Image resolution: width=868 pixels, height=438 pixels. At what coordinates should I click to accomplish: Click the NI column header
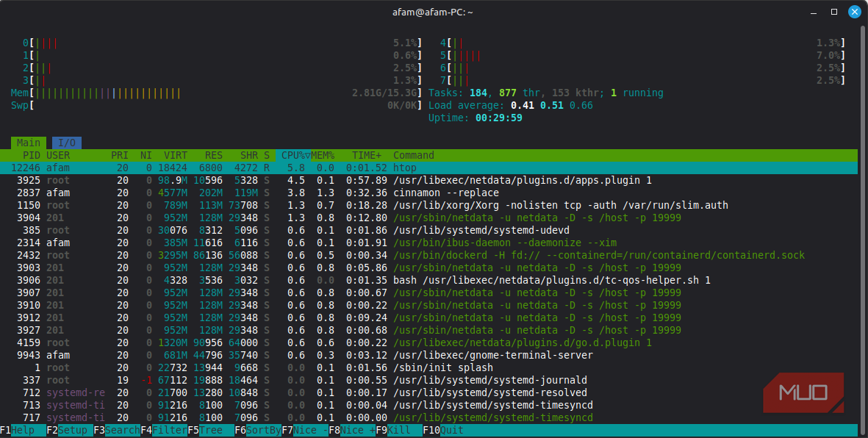(146, 156)
